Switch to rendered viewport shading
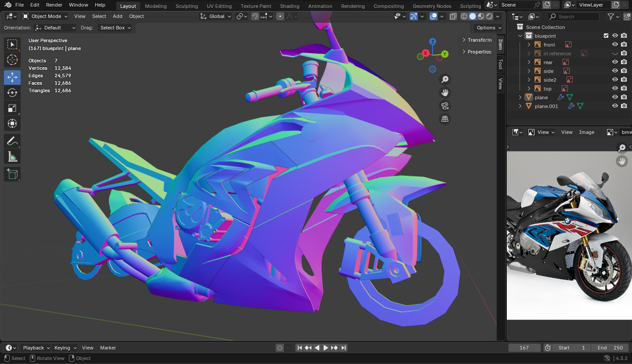Image resolution: width=632 pixels, height=364 pixels. pyautogui.click(x=489, y=16)
